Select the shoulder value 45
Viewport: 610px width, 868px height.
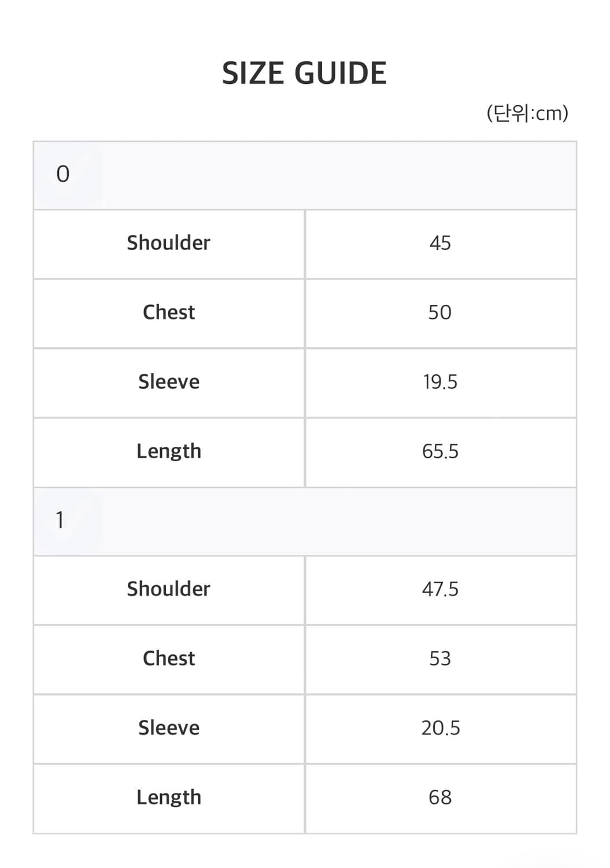[440, 243]
